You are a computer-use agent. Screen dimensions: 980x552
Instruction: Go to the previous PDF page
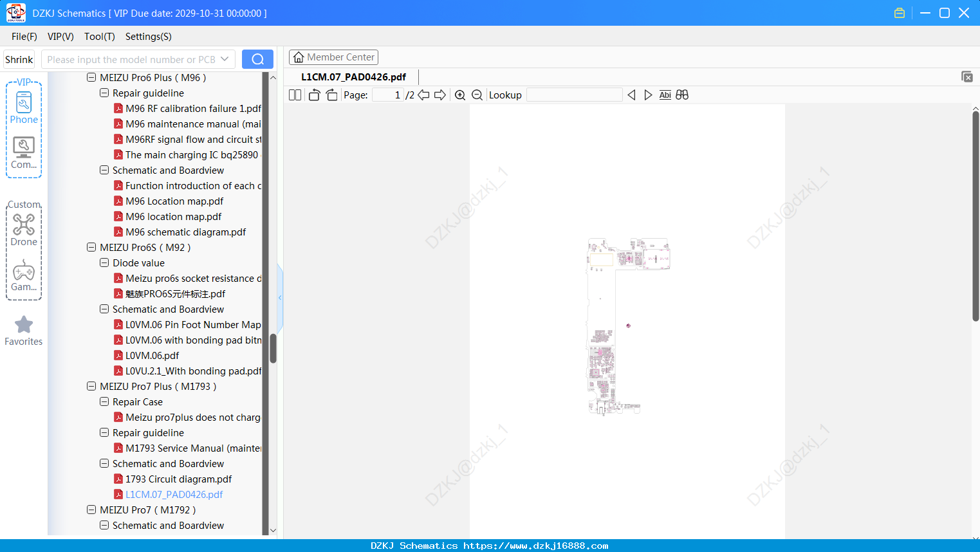click(423, 95)
